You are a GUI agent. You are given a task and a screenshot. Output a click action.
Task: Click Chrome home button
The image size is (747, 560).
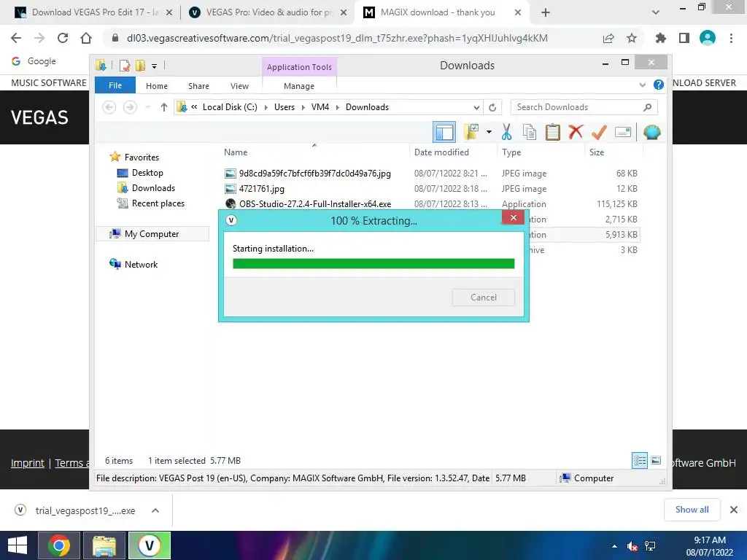point(86,38)
